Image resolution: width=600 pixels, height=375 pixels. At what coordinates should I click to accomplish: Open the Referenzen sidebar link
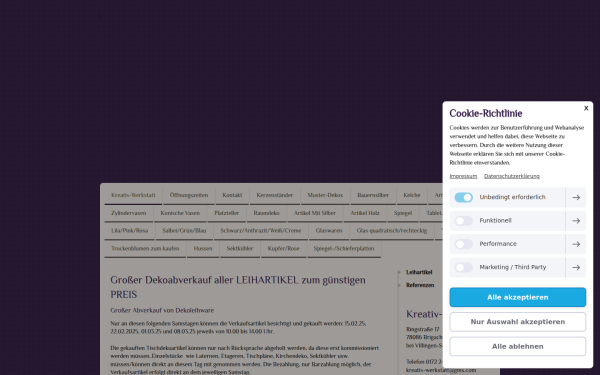[x=420, y=285]
